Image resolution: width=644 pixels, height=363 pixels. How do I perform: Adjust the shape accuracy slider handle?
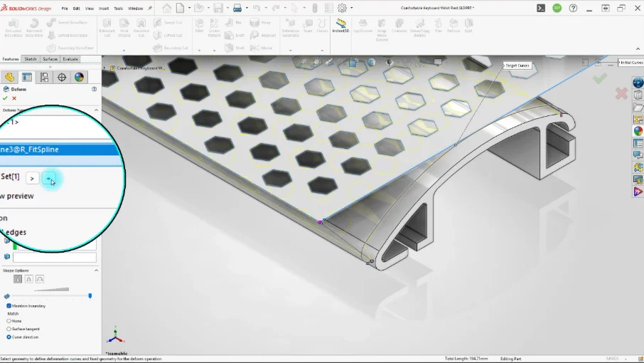pyautogui.click(x=90, y=296)
